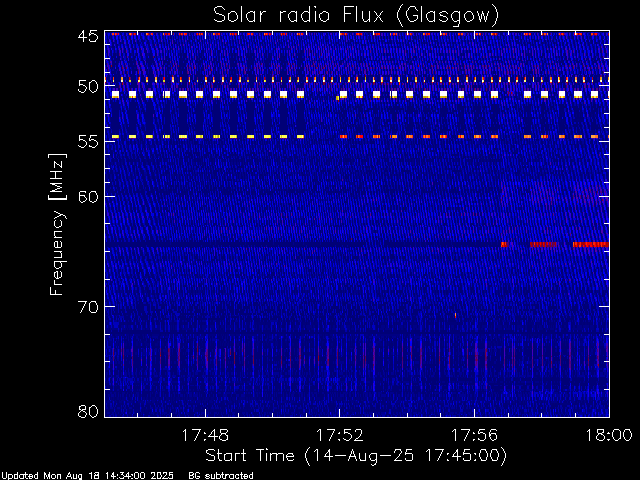640x480 pixels.
Task: Click the 'BG subtracted' footer text
Action: pos(221,476)
